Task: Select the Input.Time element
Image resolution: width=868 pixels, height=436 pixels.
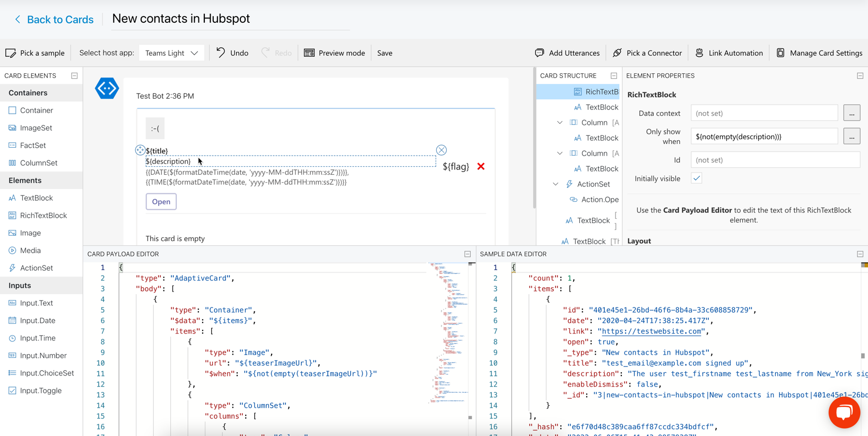Action: point(41,338)
